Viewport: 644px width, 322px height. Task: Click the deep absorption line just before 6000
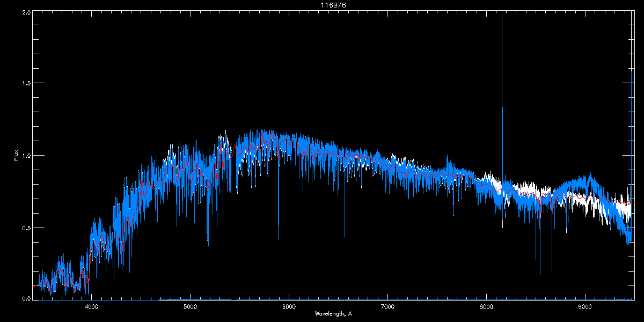click(x=278, y=225)
